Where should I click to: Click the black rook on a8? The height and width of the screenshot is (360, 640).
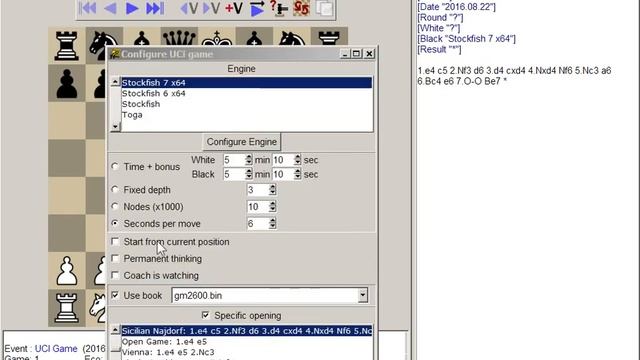pyautogui.click(x=67, y=45)
